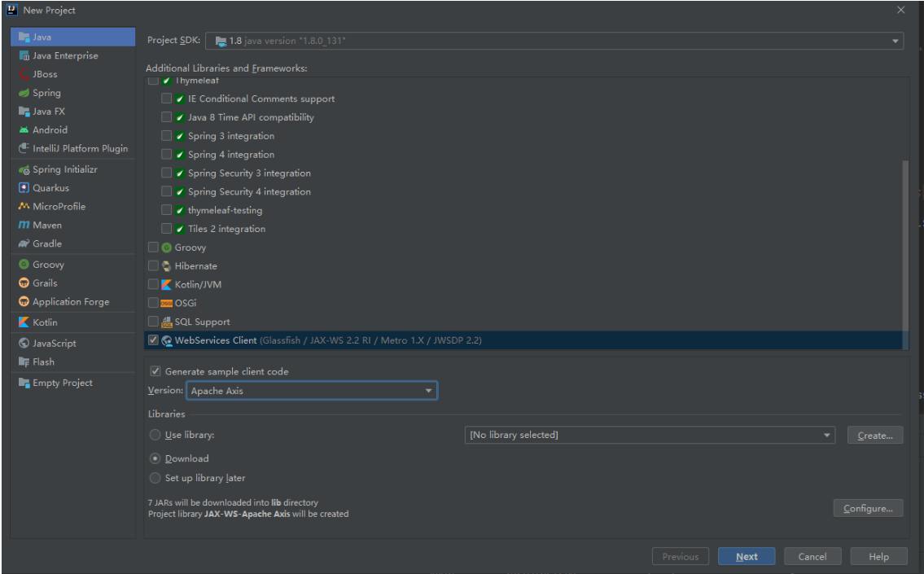Click the Next button
This screenshot has width=924, height=574.
747,556
